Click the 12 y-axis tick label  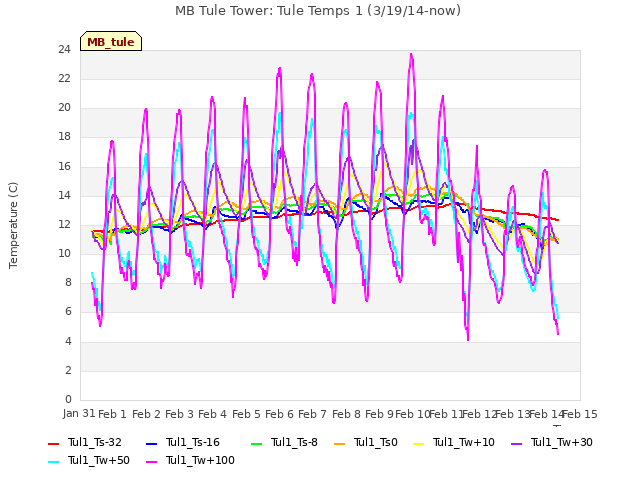[64, 224]
